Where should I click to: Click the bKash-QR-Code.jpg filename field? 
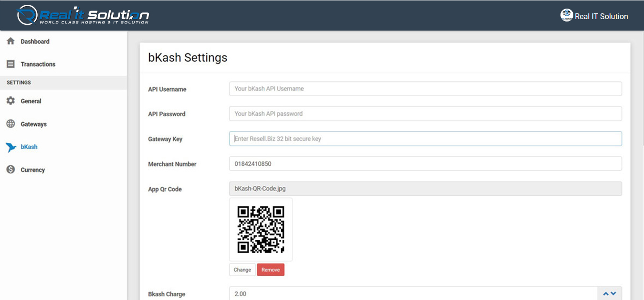click(425, 189)
